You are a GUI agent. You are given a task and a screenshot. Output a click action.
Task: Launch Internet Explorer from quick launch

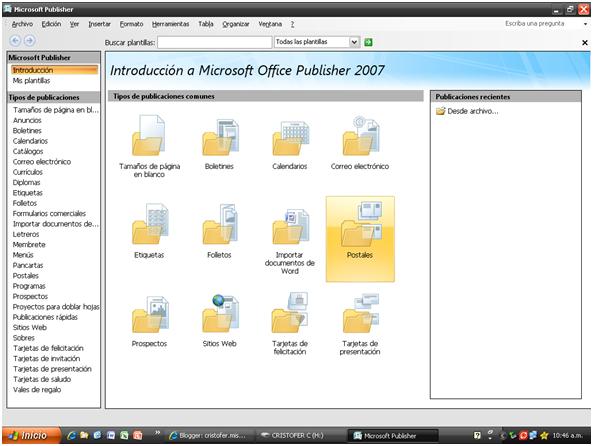point(71,435)
